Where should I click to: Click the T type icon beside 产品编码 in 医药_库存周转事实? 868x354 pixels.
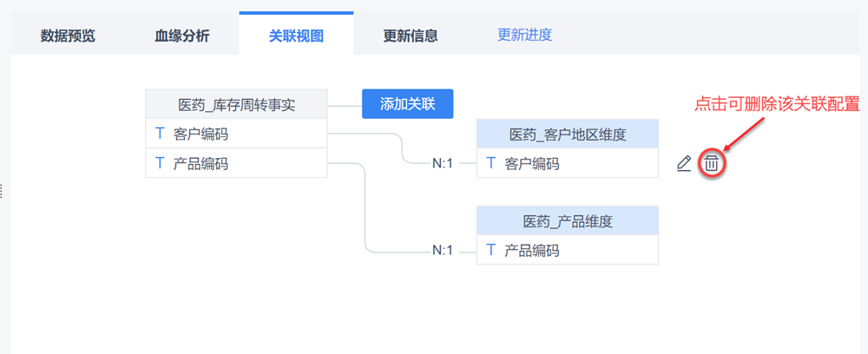pyautogui.click(x=159, y=162)
